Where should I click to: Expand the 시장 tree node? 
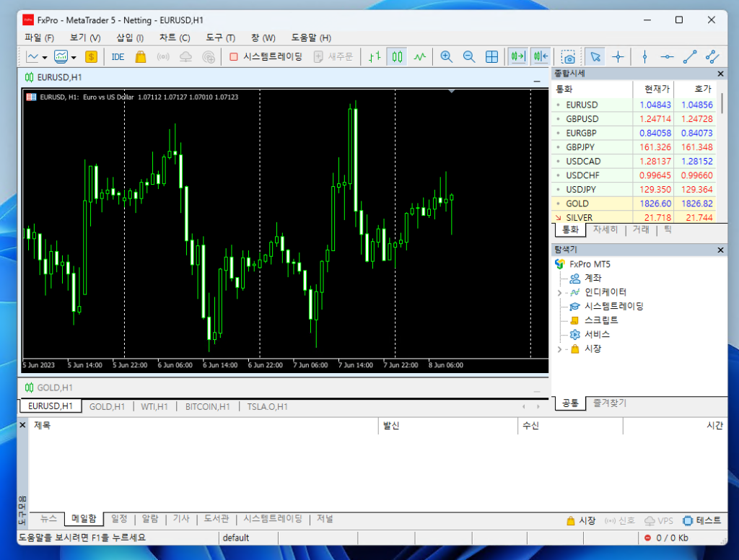pos(559,349)
